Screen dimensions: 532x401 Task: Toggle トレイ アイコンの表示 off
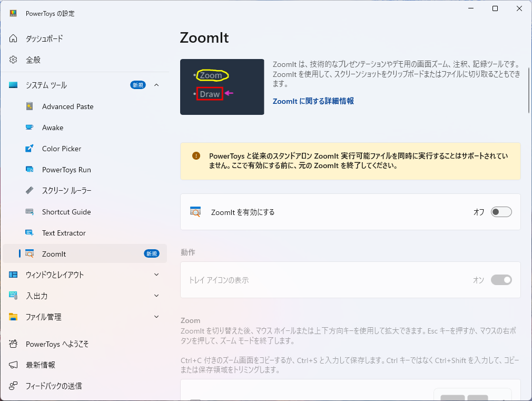pyautogui.click(x=501, y=280)
